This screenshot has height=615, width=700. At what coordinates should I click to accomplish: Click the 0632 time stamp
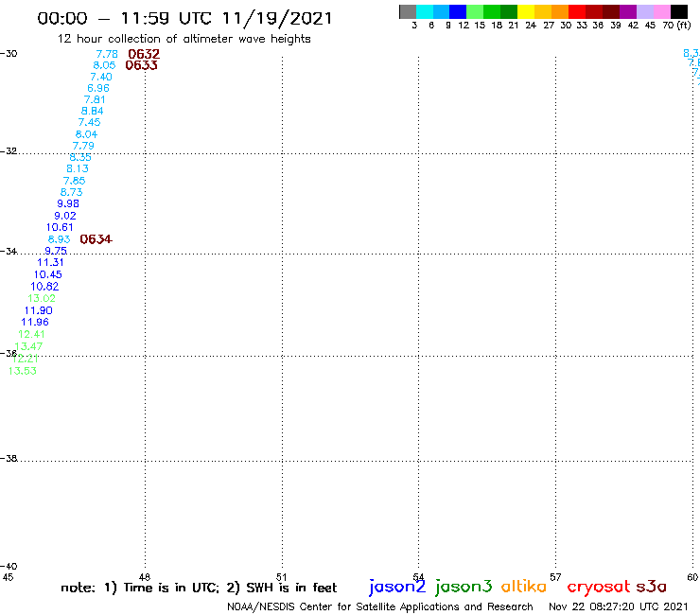tap(144, 54)
